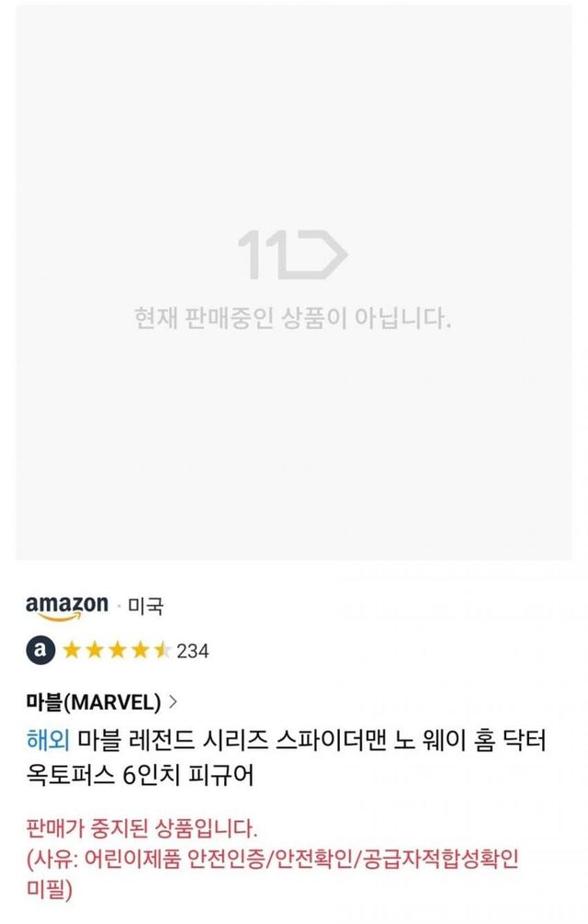This screenshot has width=588, height=924.
Task: Click the 11st logo placeholder in the image area
Action: 292,254
